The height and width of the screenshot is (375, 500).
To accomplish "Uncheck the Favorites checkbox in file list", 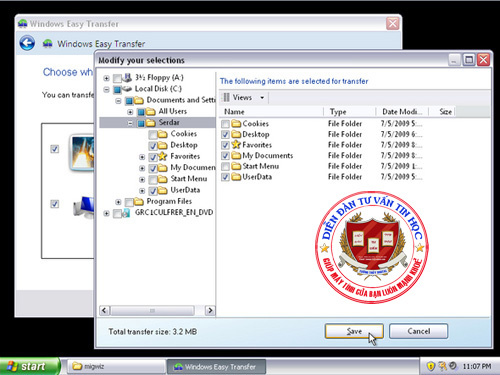I will coord(226,145).
